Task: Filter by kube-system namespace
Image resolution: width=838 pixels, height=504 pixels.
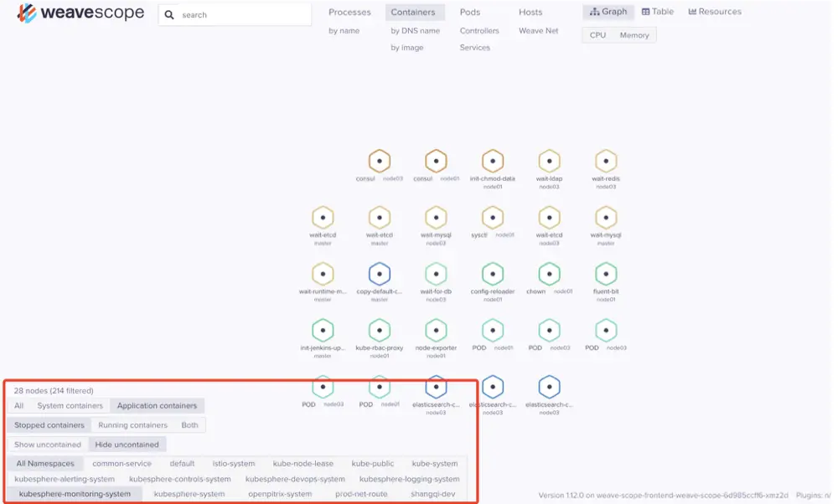Action: click(434, 464)
